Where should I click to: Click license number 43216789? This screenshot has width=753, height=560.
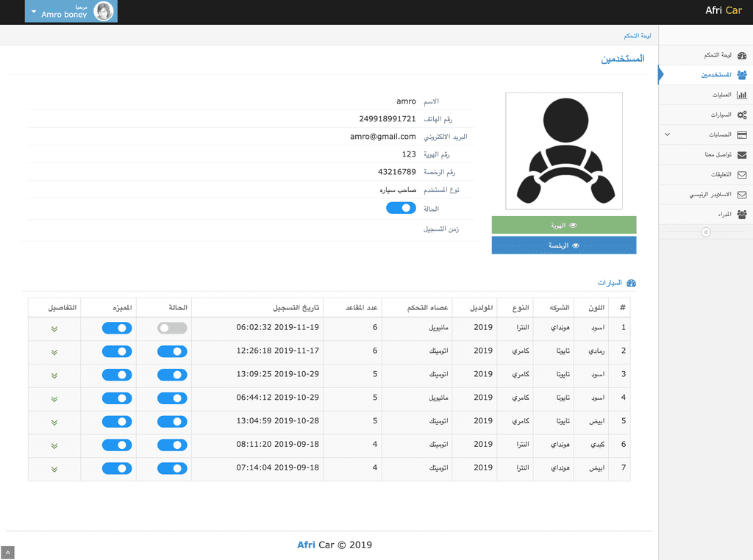[396, 172]
